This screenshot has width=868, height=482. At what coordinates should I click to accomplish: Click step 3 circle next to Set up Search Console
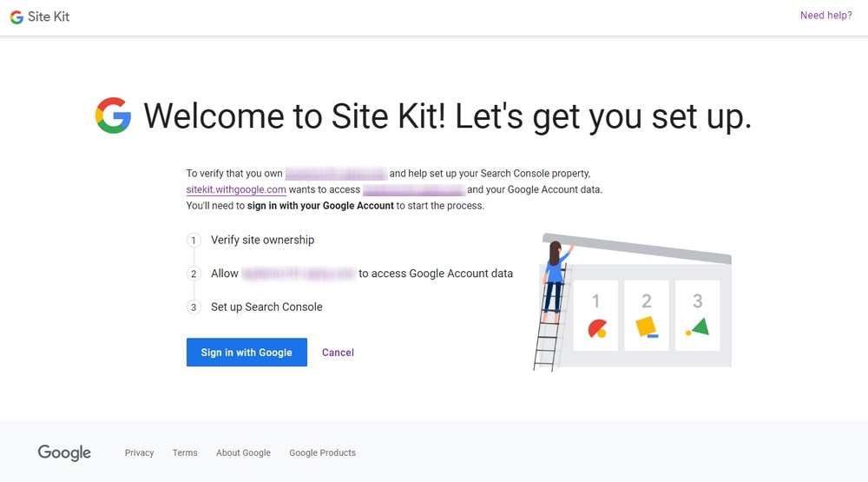tap(194, 307)
